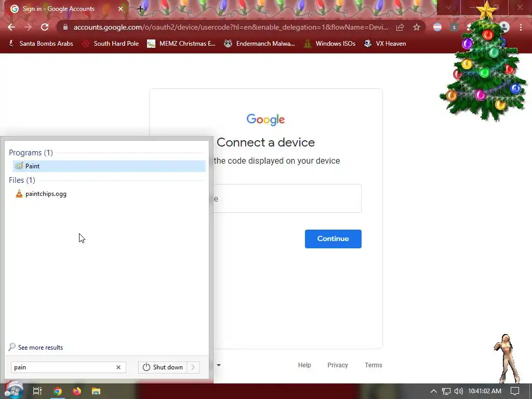Launch Paint from the Programs results
The image size is (532, 399).
109,166
